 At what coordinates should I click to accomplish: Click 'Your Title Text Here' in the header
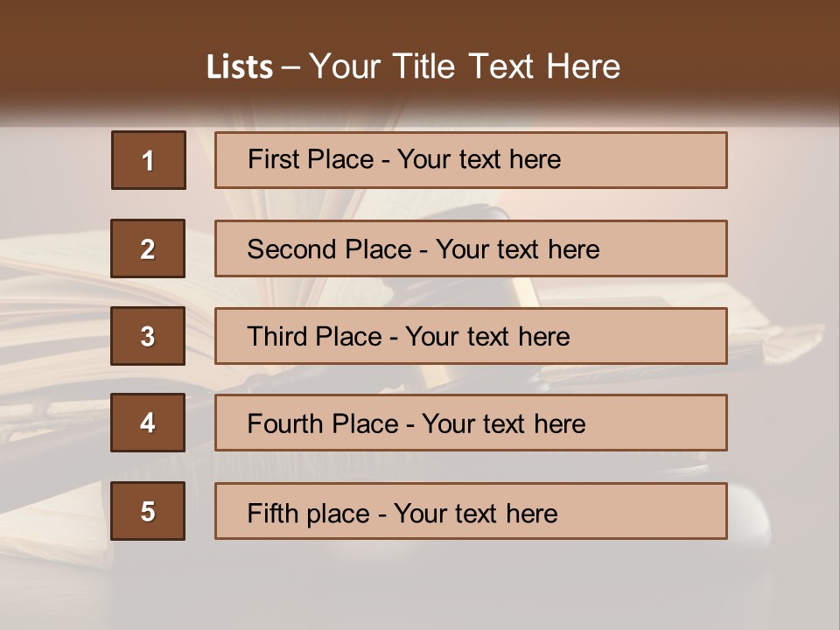465,66
